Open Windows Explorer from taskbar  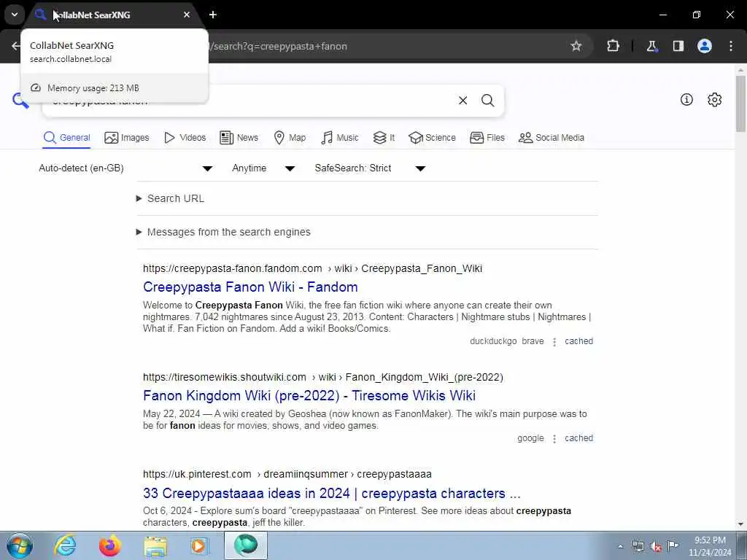point(156,545)
